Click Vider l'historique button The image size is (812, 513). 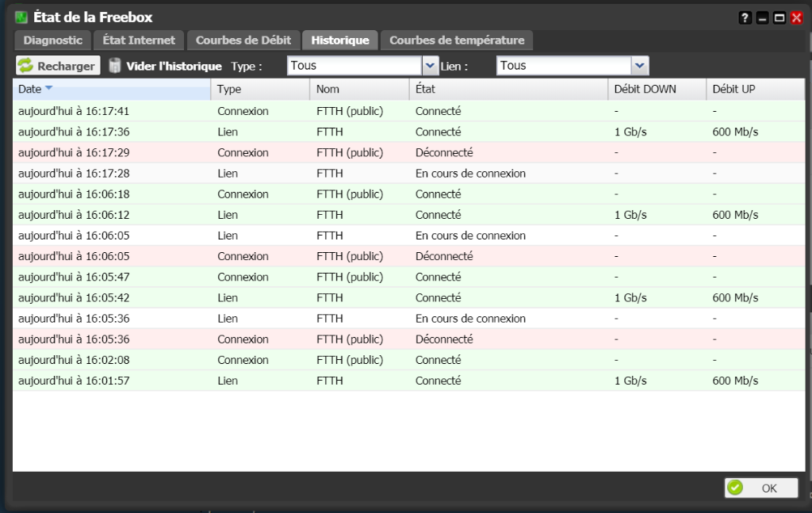pos(166,66)
